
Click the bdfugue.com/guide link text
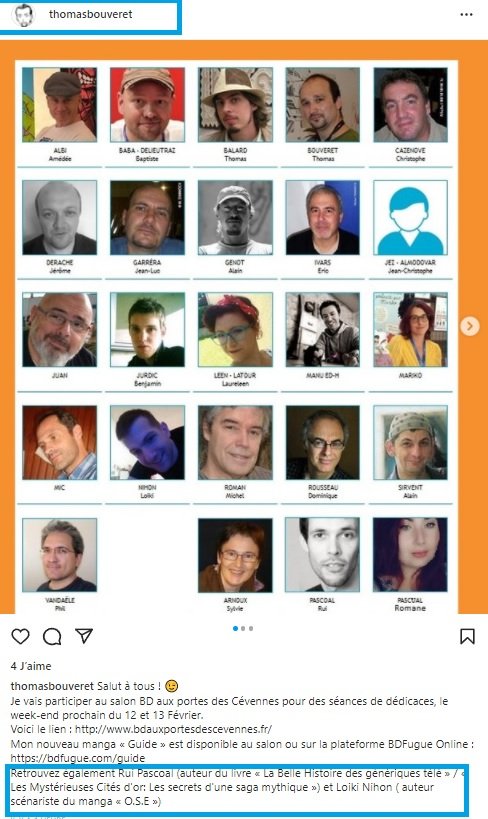pyautogui.click(x=78, y=757)
